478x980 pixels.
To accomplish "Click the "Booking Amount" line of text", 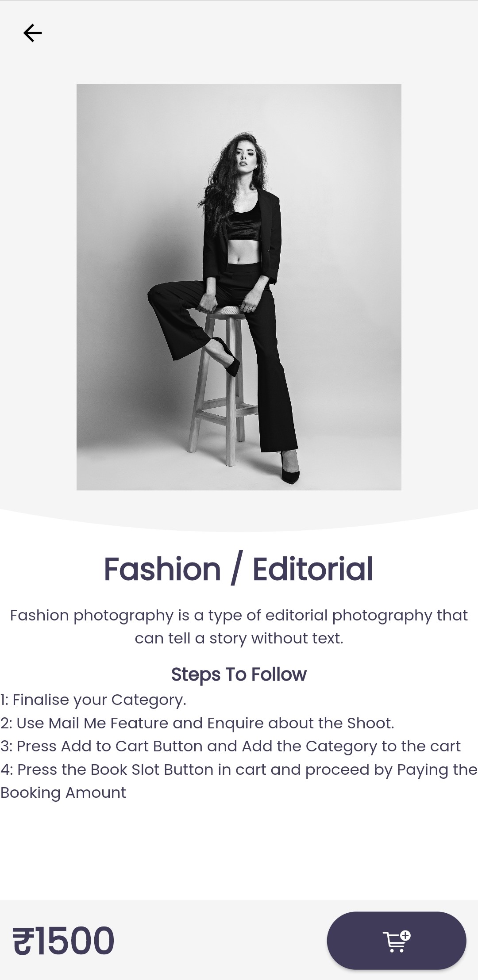I will [63, 793].
